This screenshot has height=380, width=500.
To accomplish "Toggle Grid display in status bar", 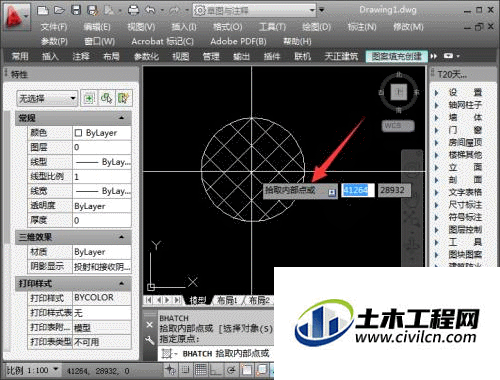I will pos(201,369).
